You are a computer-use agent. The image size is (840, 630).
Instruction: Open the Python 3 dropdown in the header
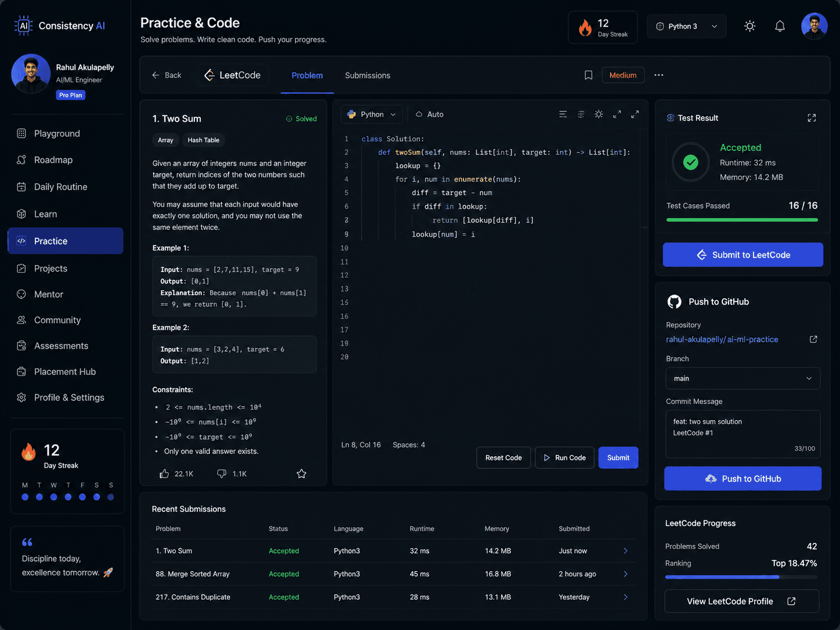click(x=687, y=26)
